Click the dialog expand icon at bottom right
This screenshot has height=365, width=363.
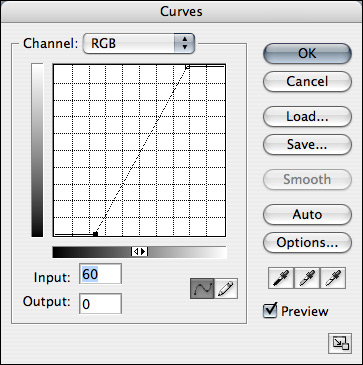[340, 344]
